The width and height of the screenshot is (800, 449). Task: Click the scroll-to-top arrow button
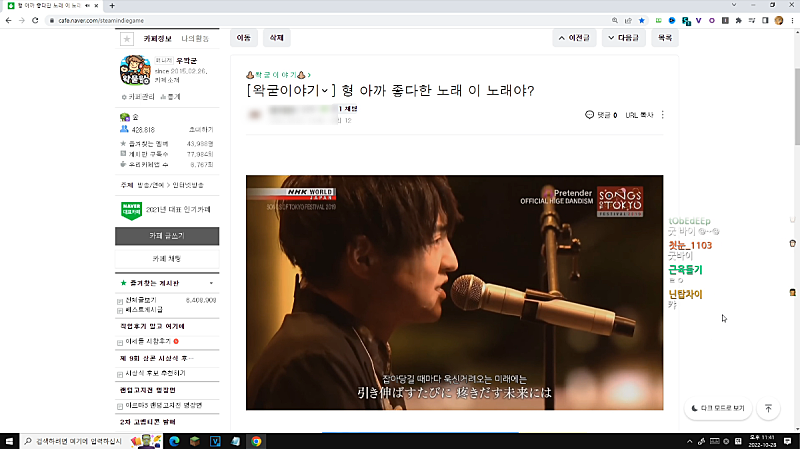coord(768,408)
